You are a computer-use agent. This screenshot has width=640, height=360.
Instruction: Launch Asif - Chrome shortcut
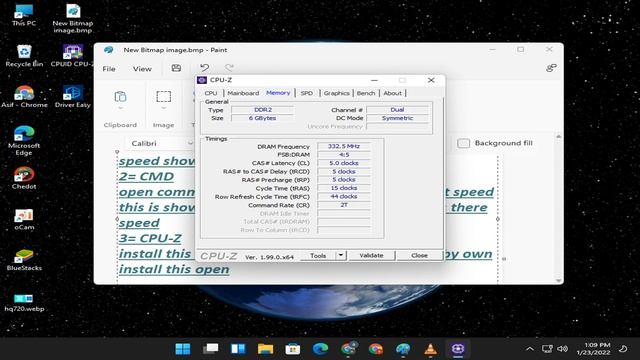[x=24, y=97]
